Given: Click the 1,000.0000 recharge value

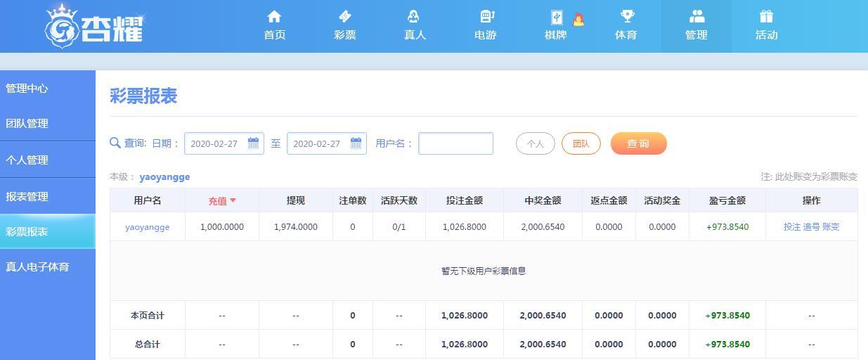Looking at the screenshot, I should [x=222, y=226].
